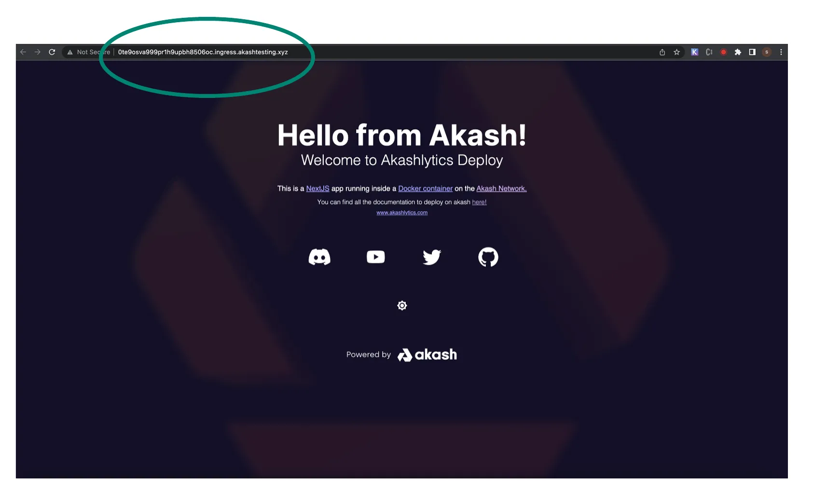
Task: Open the GitHub icon link
Action: 488,257
